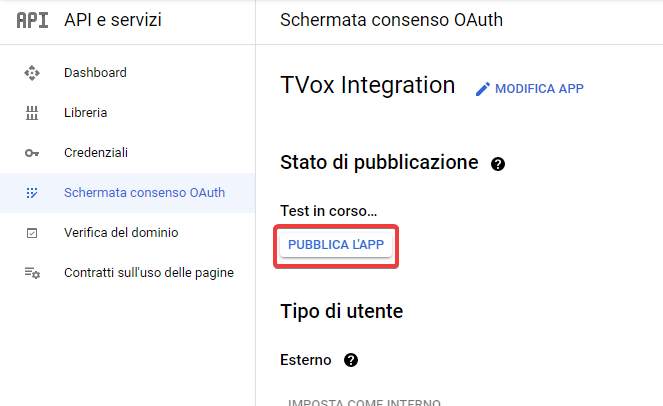Viewport: 663px width, 406px height.
Task: Select Schermata consenso OAuth menu entry
Action: click(x=128, y=193)
